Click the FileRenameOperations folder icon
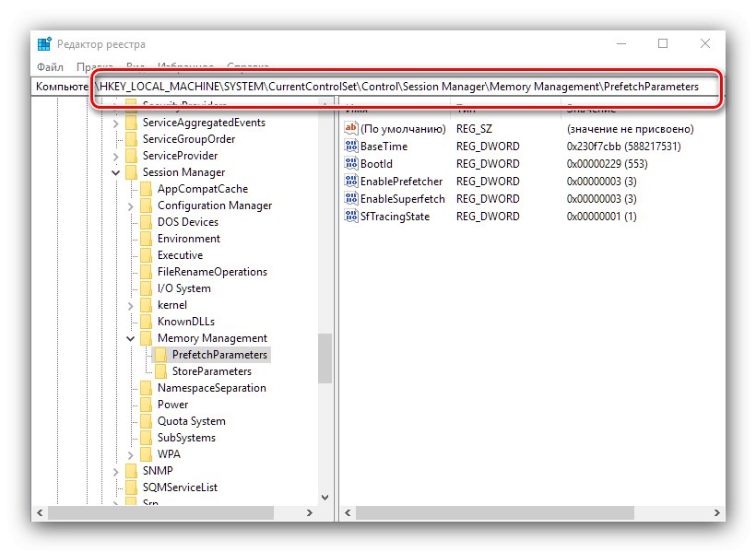This screenshot has width=756, height=552. (146, 272)
